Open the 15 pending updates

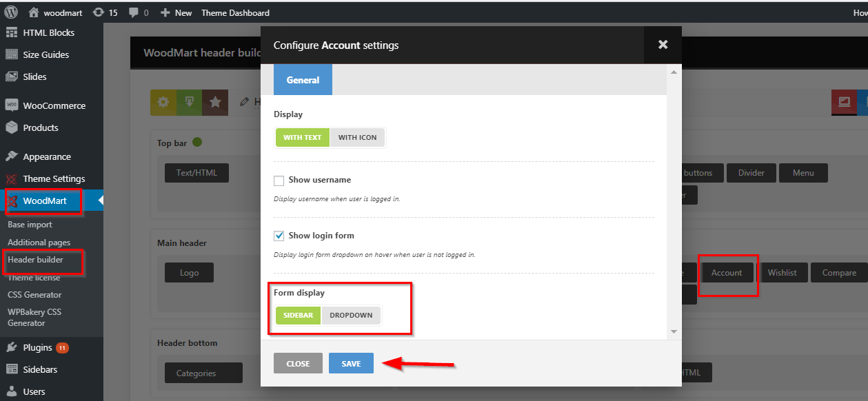104,12
